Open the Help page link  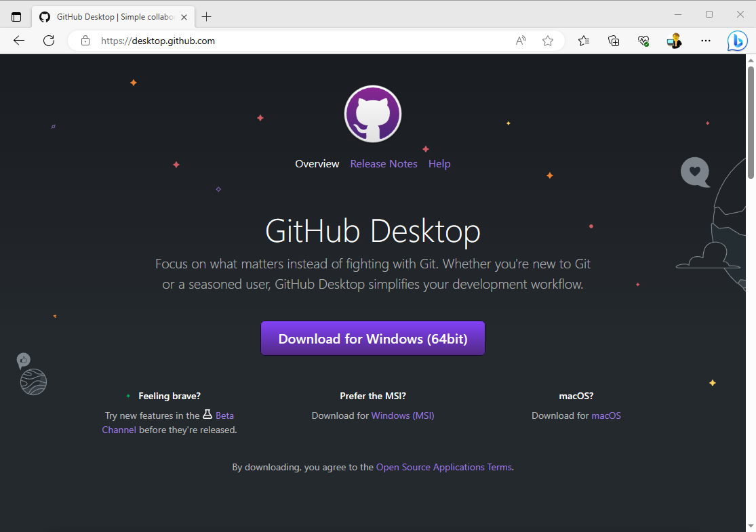click(x=439, y=164)
